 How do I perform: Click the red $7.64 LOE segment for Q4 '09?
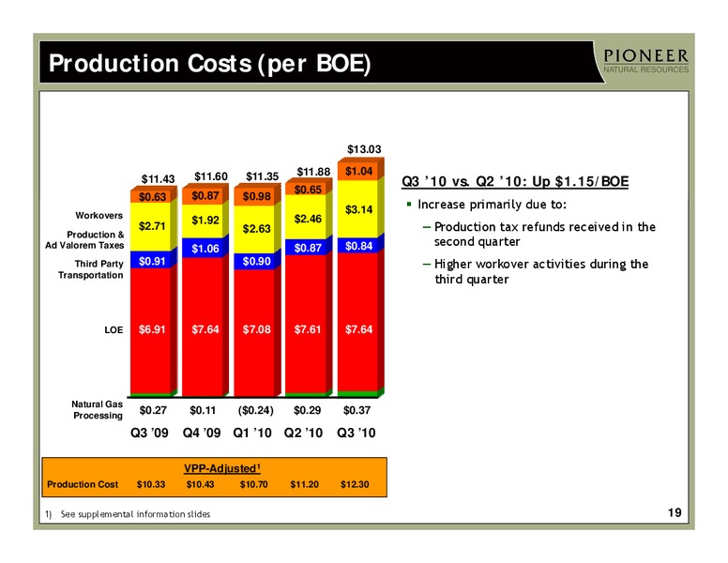coord(205,329)
